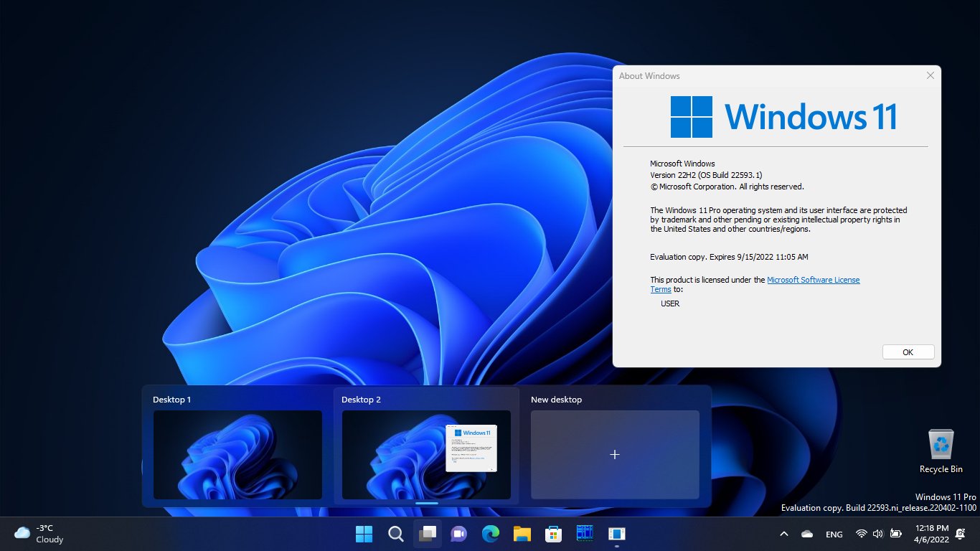Open the clock and date 12:18 PM
980x551 pixels.
point(932,534)
